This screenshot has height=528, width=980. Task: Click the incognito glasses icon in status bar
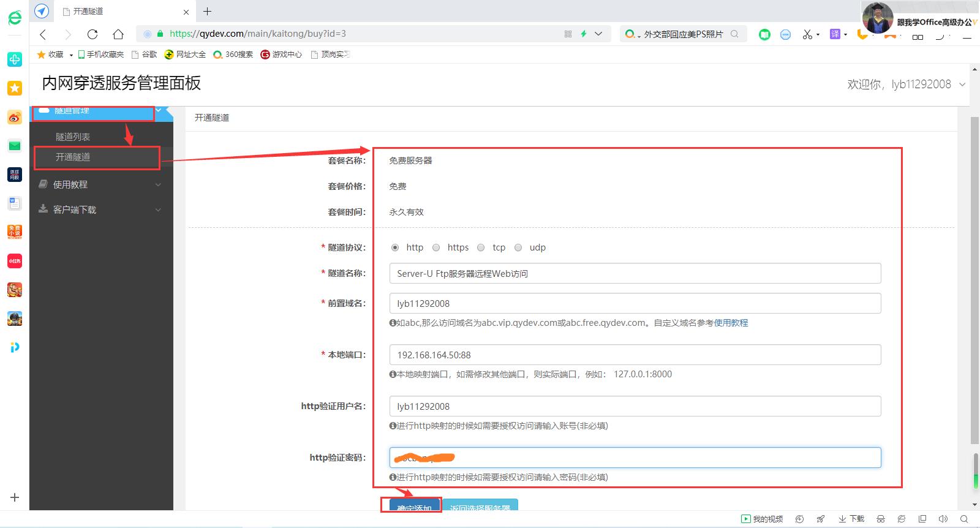881,519
